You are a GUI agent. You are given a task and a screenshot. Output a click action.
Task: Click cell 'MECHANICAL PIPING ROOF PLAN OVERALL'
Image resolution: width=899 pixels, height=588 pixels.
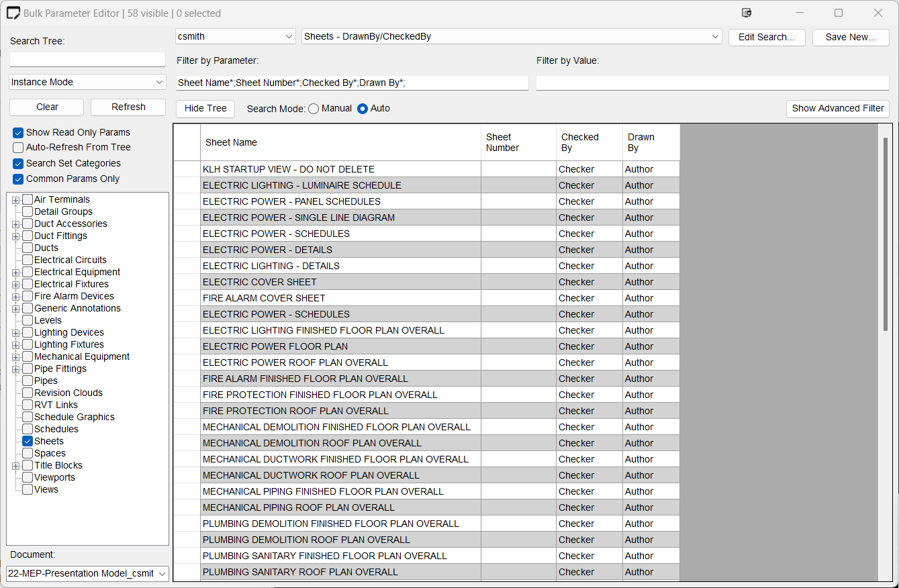point(340,507)
